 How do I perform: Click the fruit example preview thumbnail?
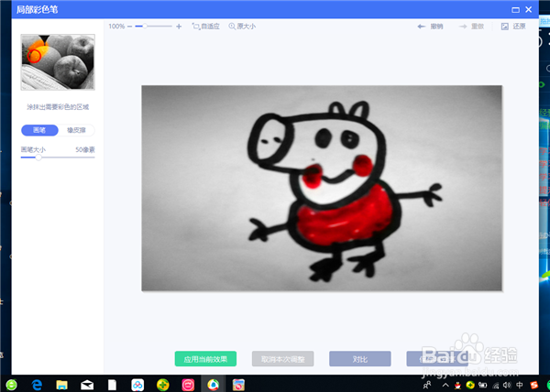click(x=58, y=62)
